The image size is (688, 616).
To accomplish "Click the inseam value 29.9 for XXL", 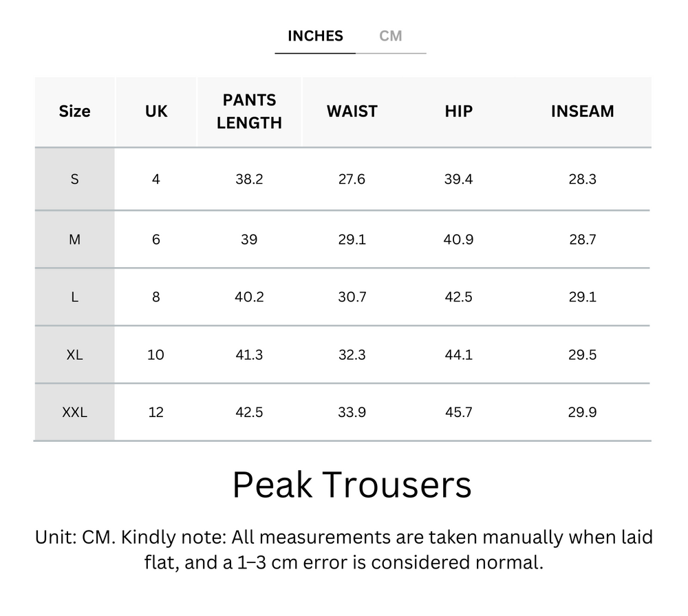I will (582, 412).
